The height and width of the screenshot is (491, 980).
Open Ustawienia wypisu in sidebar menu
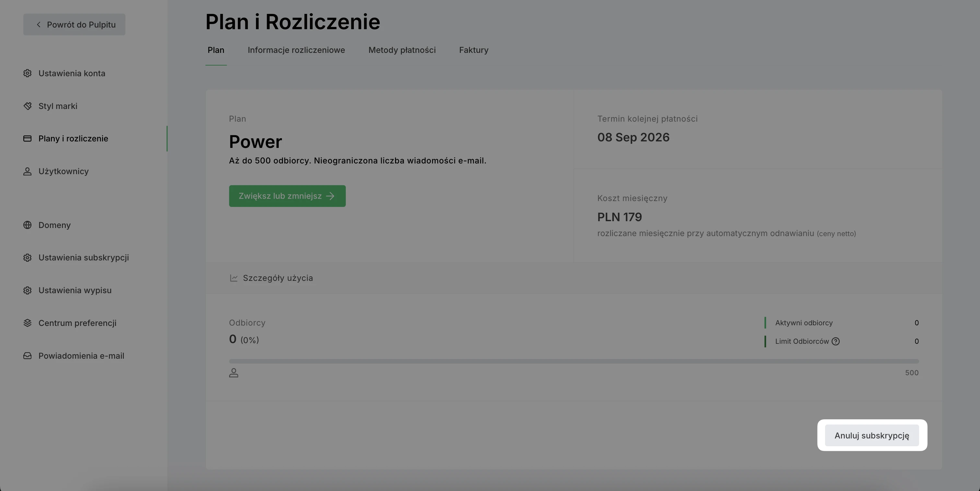coord(75,290)
